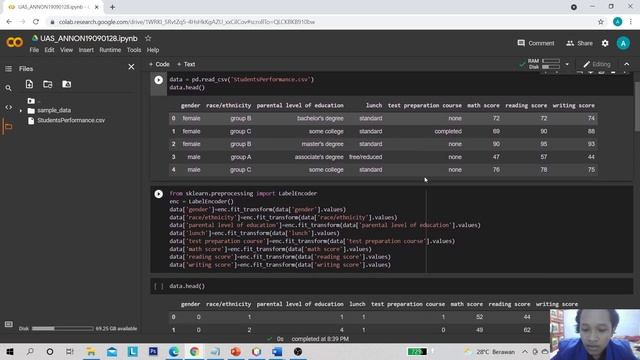Expand the runtime connection dropdown arrow
640x360 pixels.
(x=567, y=64)
